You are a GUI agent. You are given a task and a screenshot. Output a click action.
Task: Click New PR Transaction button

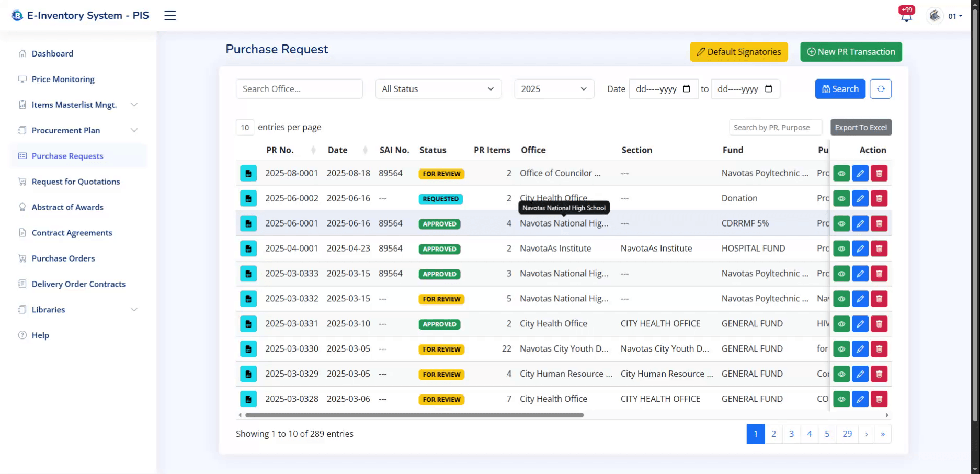851,52
